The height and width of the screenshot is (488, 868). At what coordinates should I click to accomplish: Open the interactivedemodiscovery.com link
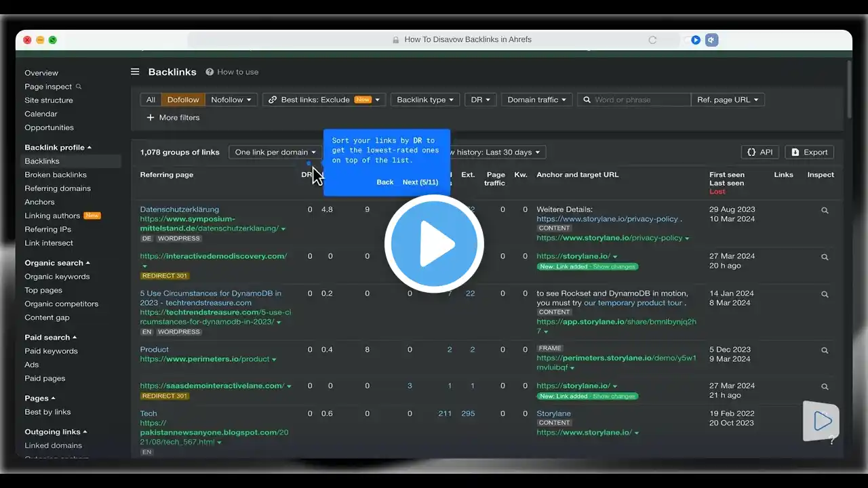click(x=214, y=256)
